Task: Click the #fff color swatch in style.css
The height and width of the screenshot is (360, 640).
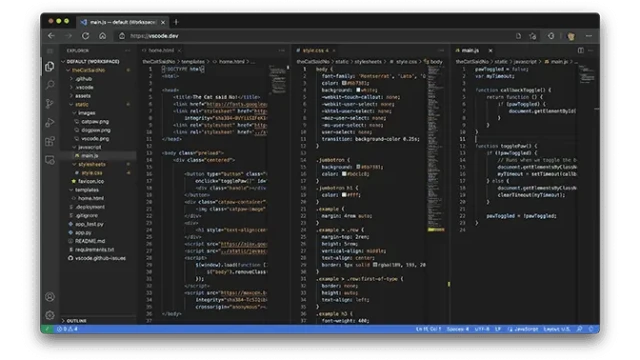Action: (344, 195)
